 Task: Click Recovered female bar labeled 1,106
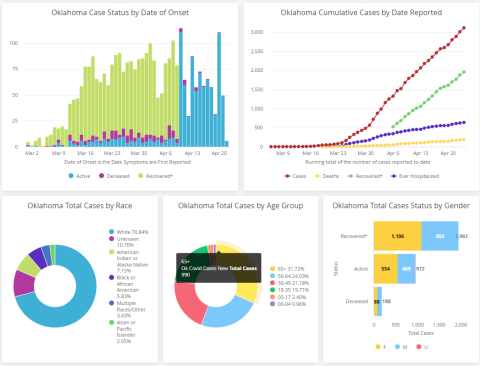point(397,236)
